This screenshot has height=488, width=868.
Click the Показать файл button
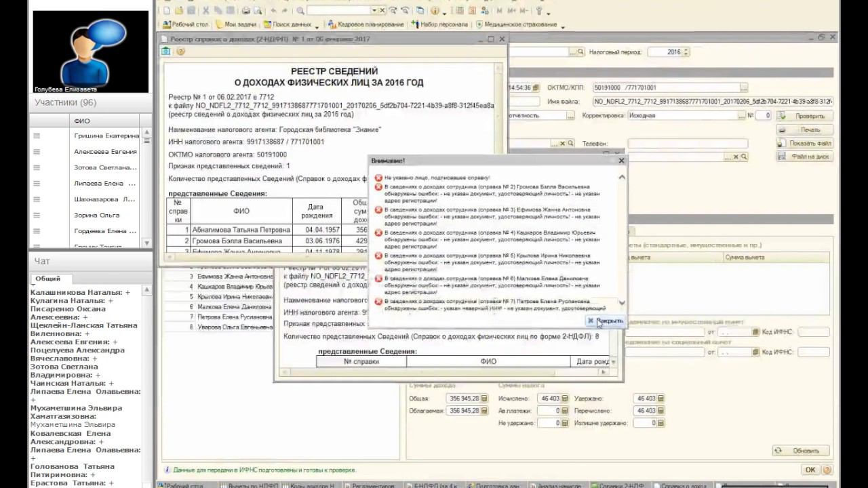click(x=804, y=143)
